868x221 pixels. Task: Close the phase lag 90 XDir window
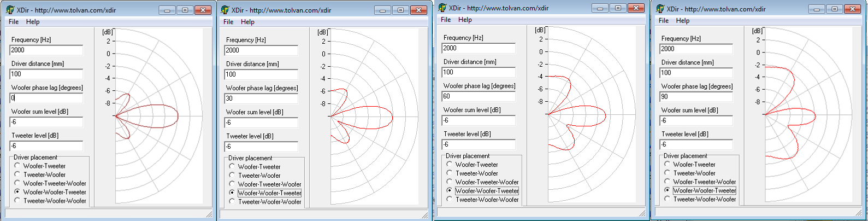tap(853, 9)
